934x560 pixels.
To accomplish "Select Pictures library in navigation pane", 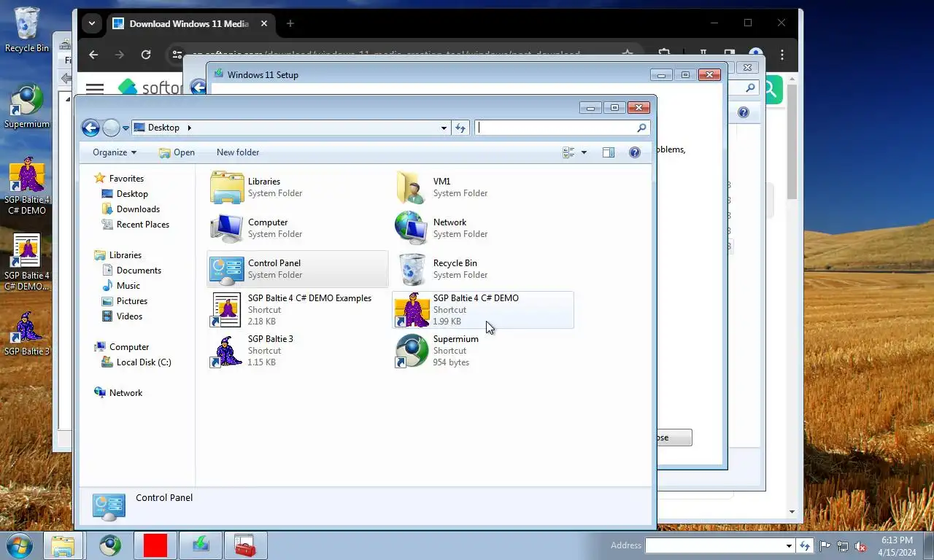I will 132,301.
